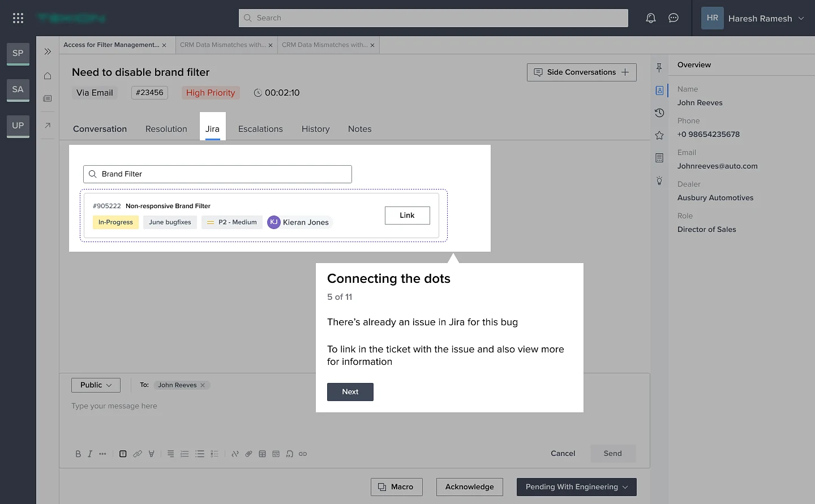Open the lightbulb suggestions icon
This screenshot has height=504, width=815.
tap(659, 181)
